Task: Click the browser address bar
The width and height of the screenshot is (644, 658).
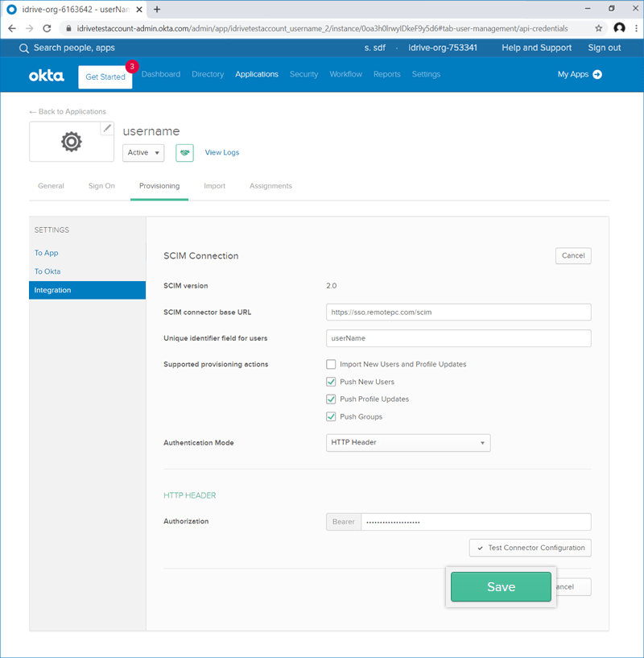Action: coord(323,28)
